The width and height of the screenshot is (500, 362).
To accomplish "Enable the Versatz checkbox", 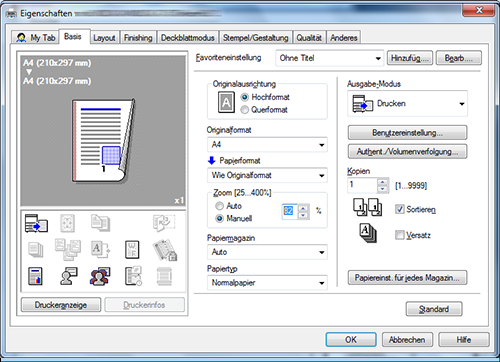I will coord(400,235).
